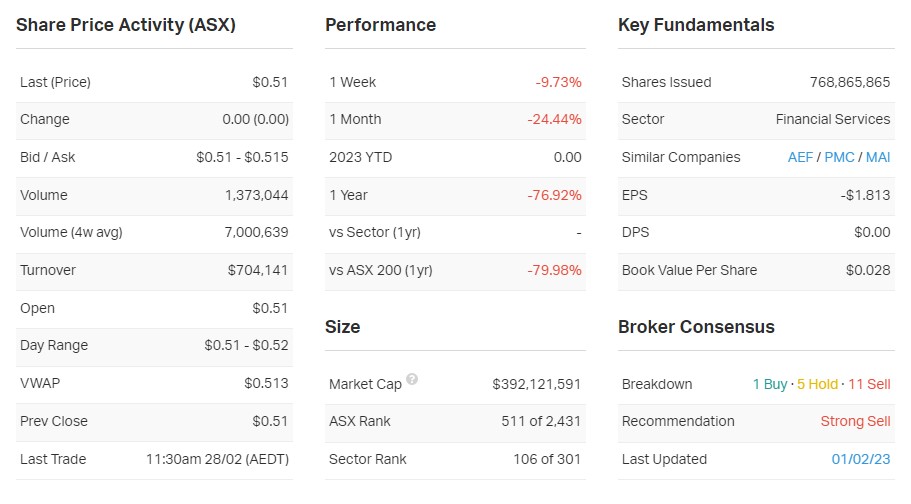
Task: Click the Last Trade time 11:30am 28/02
Action: click(216, 459)
